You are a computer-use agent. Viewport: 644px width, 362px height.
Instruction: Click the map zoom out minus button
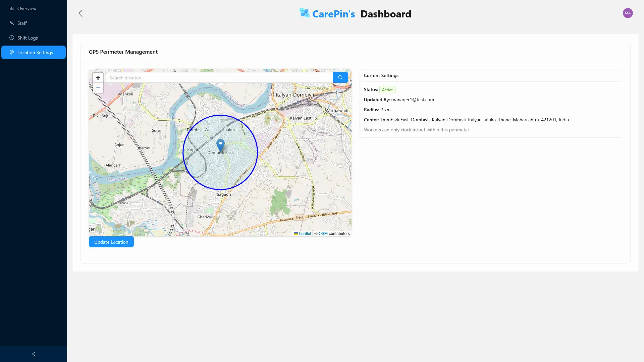point(98,88)
